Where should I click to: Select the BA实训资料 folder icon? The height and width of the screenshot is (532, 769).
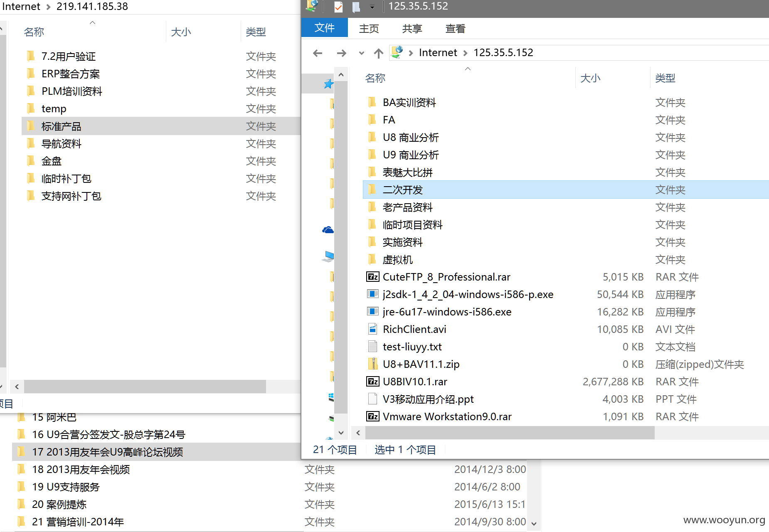(372, 102)
